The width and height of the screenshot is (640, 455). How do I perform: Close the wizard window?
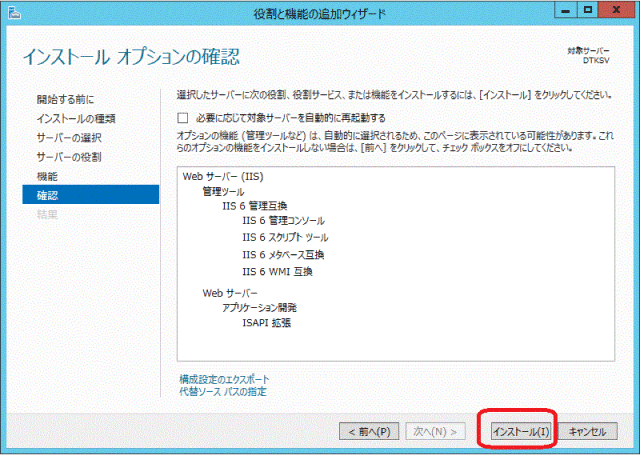click(616, 10)
